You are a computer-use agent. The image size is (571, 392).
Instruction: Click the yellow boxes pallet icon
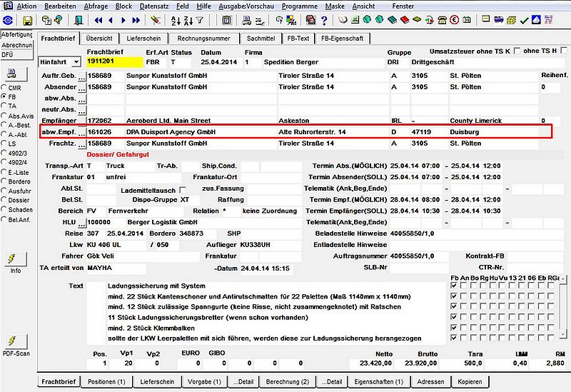coord(511,20)
